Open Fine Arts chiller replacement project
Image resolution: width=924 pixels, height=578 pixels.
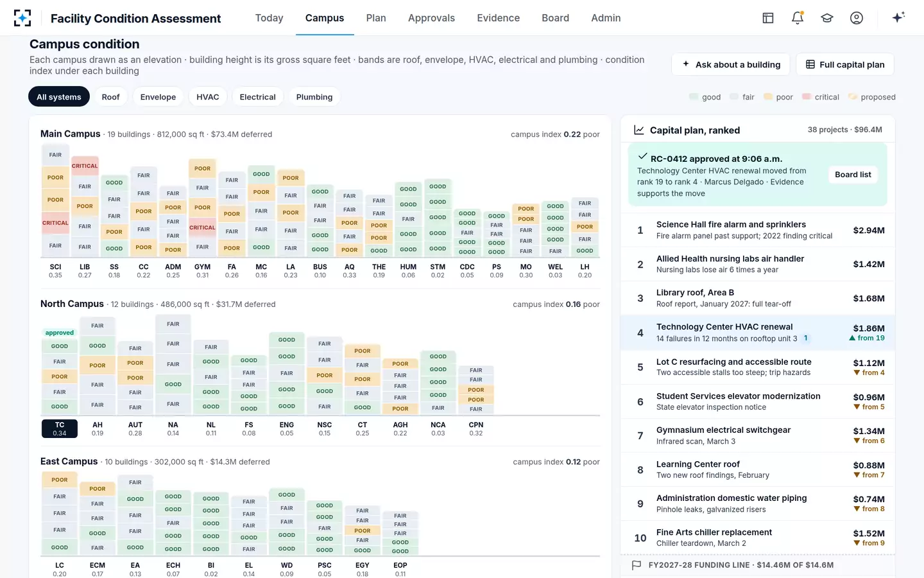758,538
